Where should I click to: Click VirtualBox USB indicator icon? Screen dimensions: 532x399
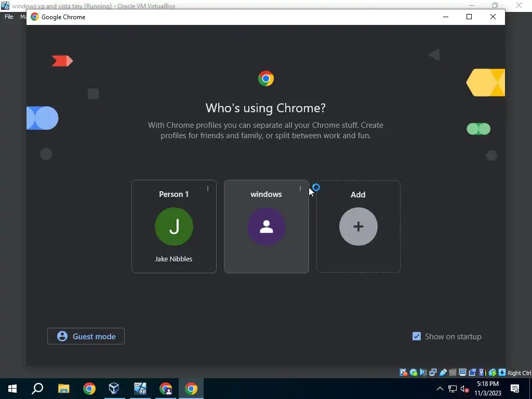tap(443, 373)
